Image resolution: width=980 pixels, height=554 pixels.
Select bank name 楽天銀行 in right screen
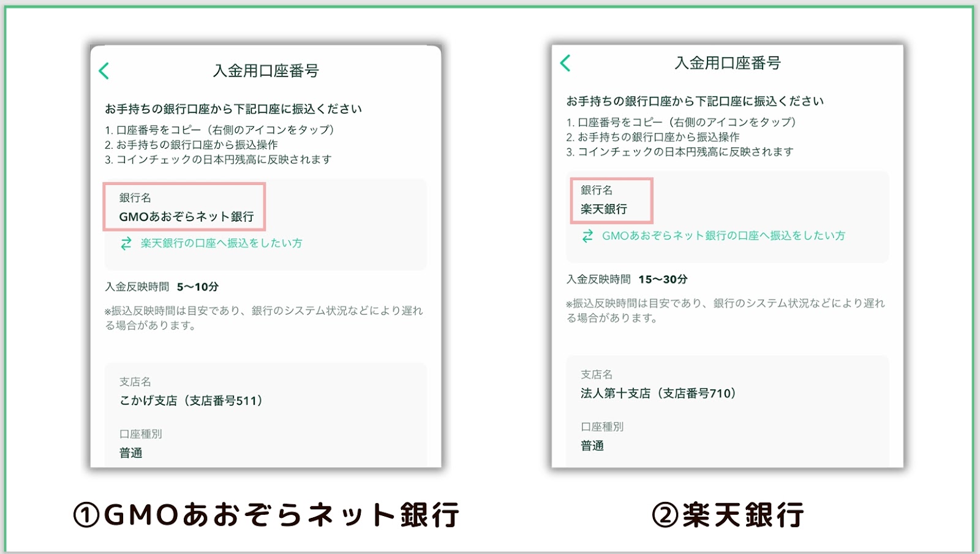604,209
